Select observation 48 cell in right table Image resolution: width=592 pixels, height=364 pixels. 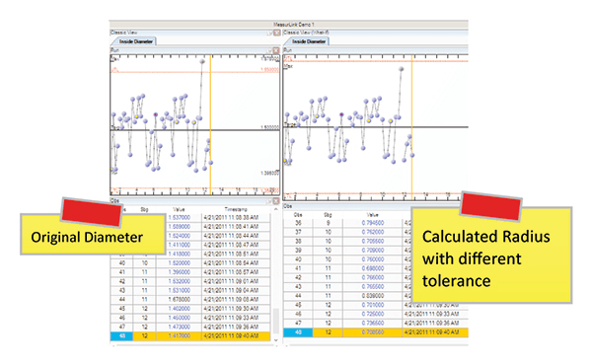coord(298,332)
